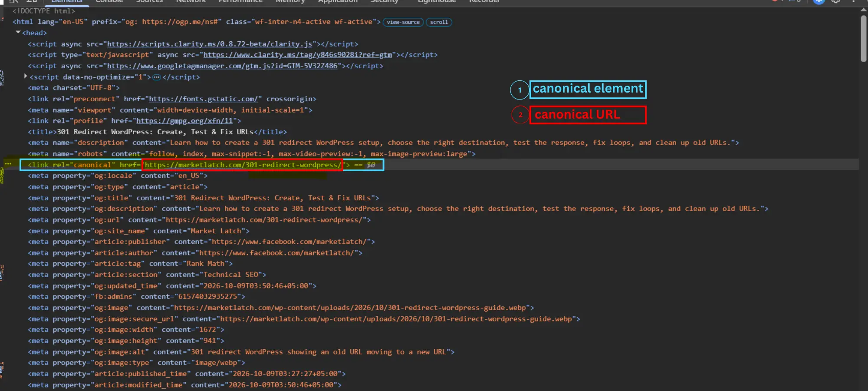Select the og:image:alt meta row
This screenshot has height=391, width=868.
[241, 352]
